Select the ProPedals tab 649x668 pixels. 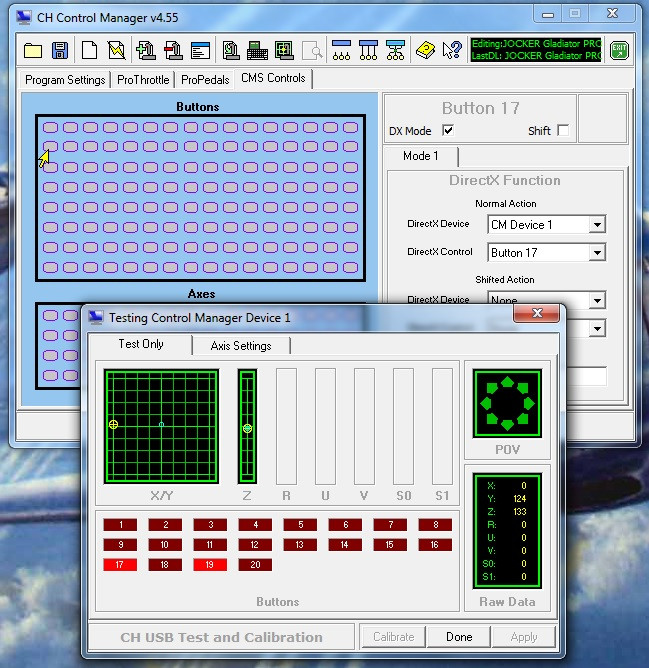(x=205, y=80)
